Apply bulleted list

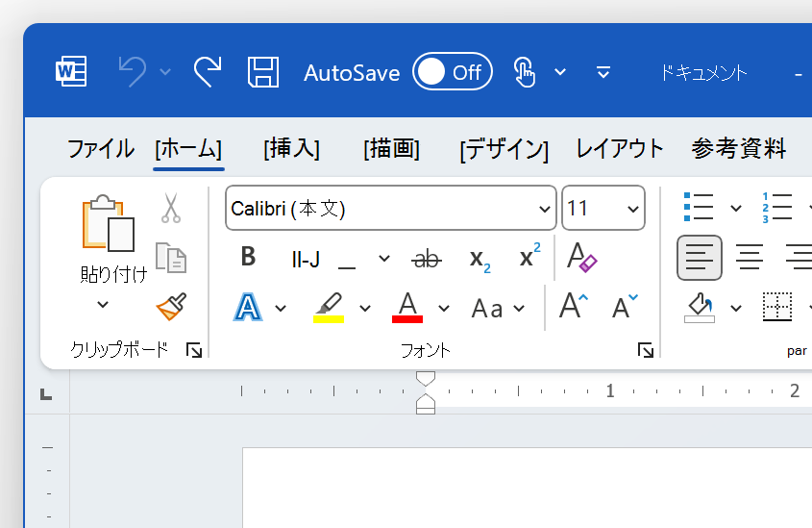coord(700,208)
